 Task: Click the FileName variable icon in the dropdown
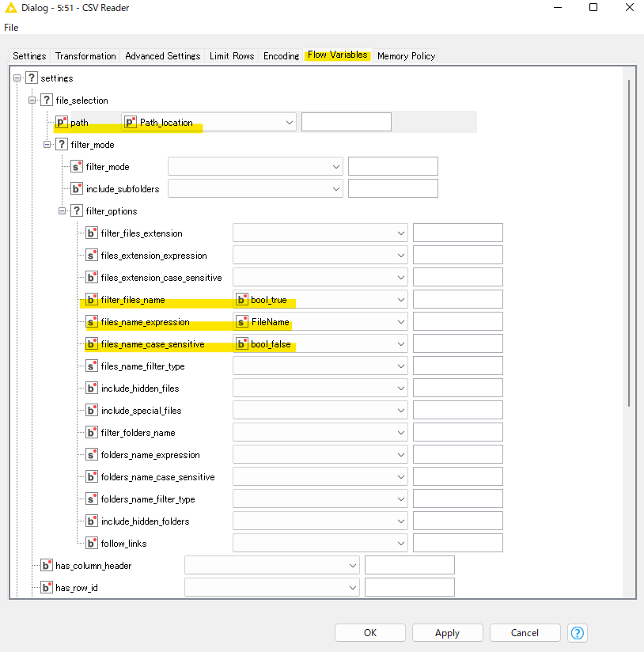(242, 322)
